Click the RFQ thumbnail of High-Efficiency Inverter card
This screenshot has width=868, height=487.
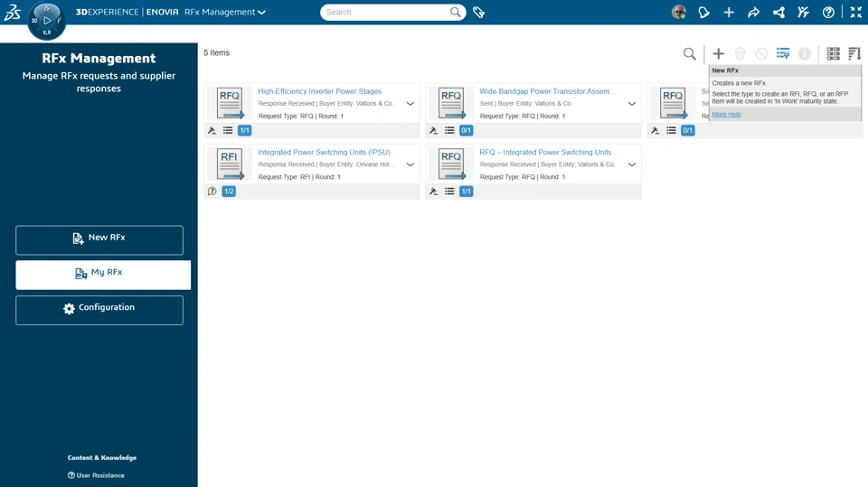coord(230,102)
